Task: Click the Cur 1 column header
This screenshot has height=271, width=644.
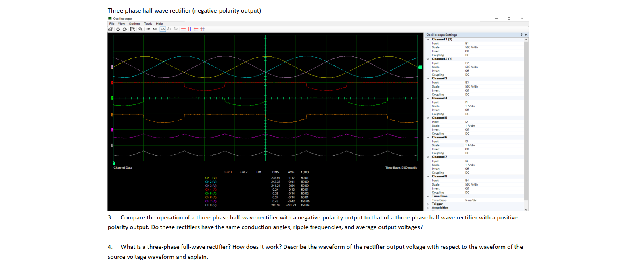Action: coord(228,172)
